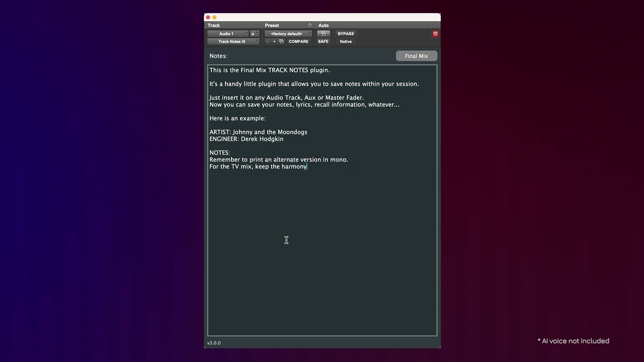Select the previous preset with minus button

click(x=267, y=42)
